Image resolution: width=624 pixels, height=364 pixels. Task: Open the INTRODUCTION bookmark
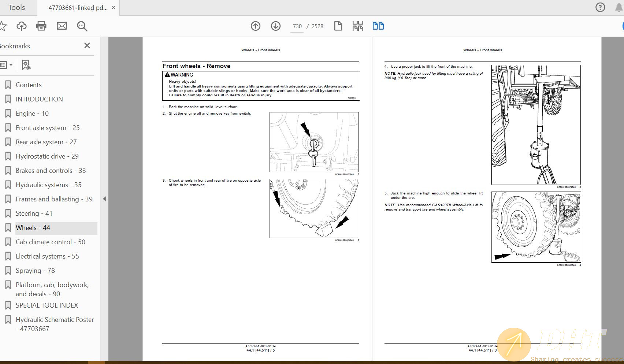[x=39, y=99]
